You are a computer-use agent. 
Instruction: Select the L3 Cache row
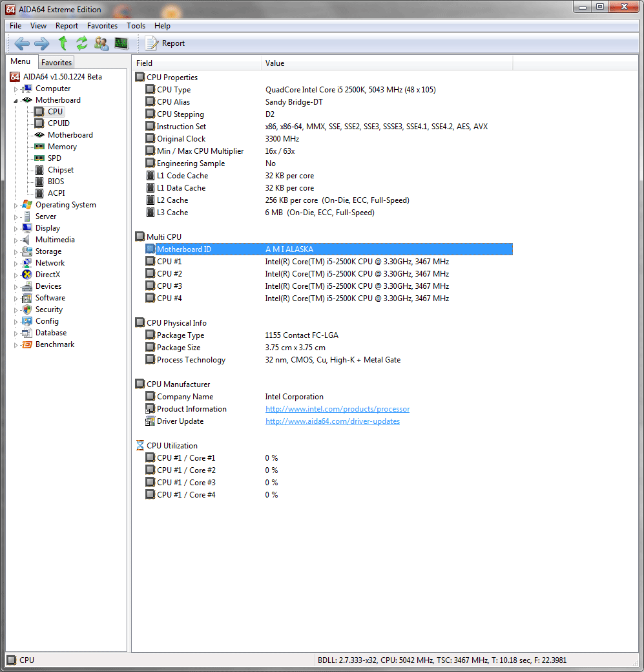(328, 213)
